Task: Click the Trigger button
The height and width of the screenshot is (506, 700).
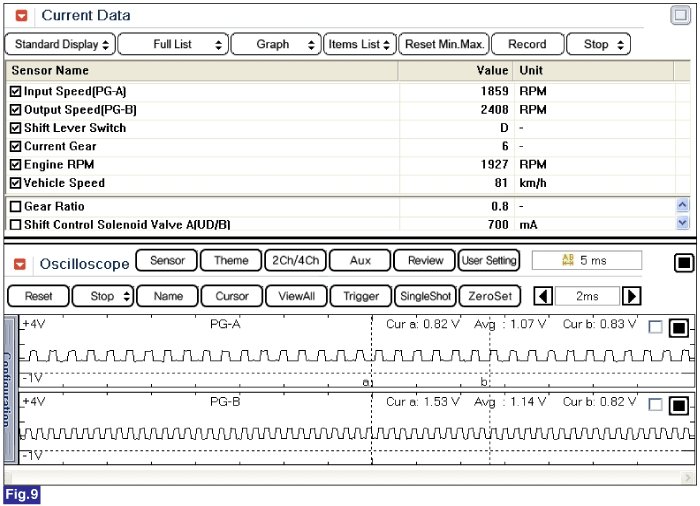Action: click(361, 296)
